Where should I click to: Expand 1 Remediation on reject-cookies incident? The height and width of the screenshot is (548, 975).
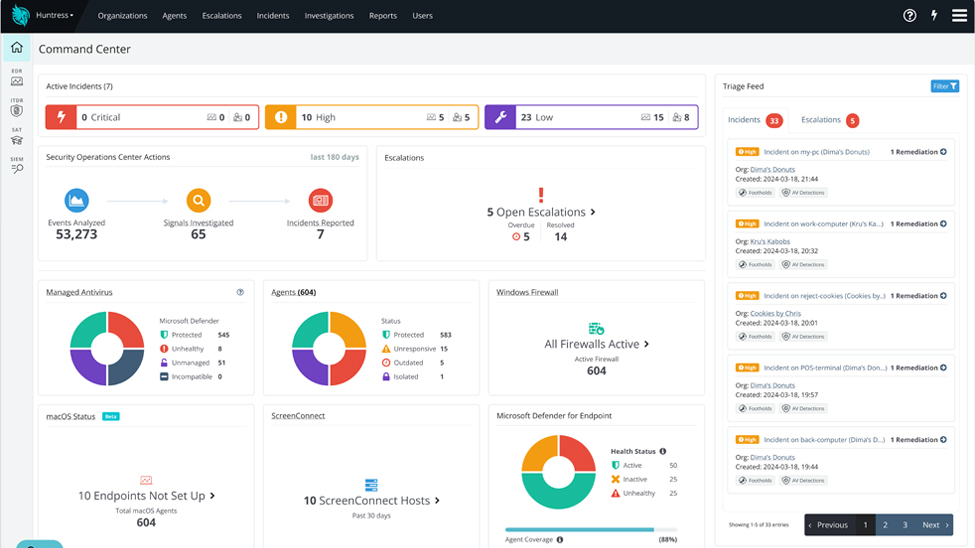coord(918,296)
